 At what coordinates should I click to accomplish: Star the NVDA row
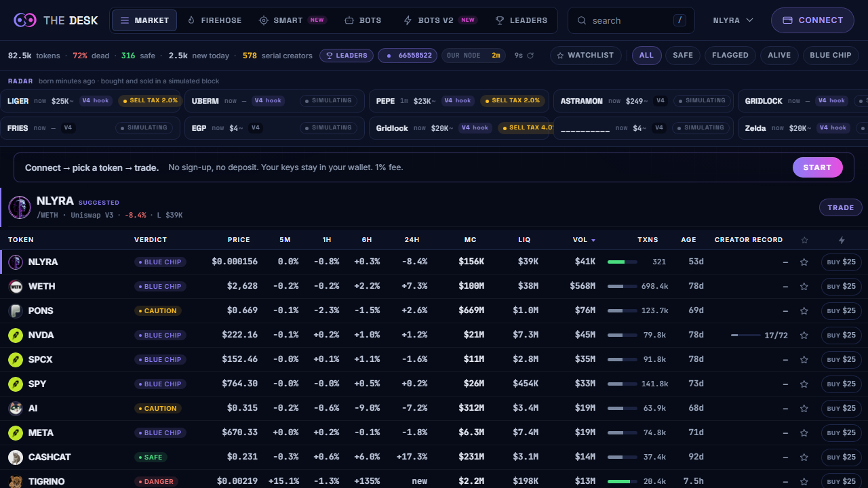(x=804, y=335)
